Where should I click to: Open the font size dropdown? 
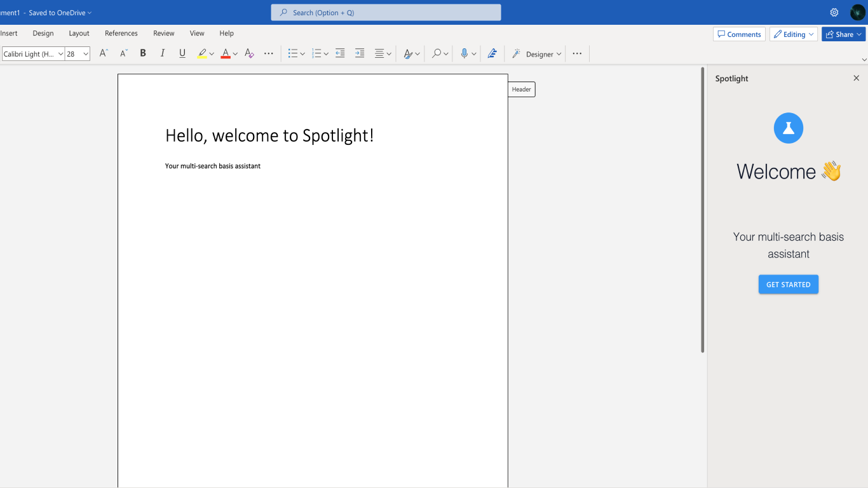[86, 54]
